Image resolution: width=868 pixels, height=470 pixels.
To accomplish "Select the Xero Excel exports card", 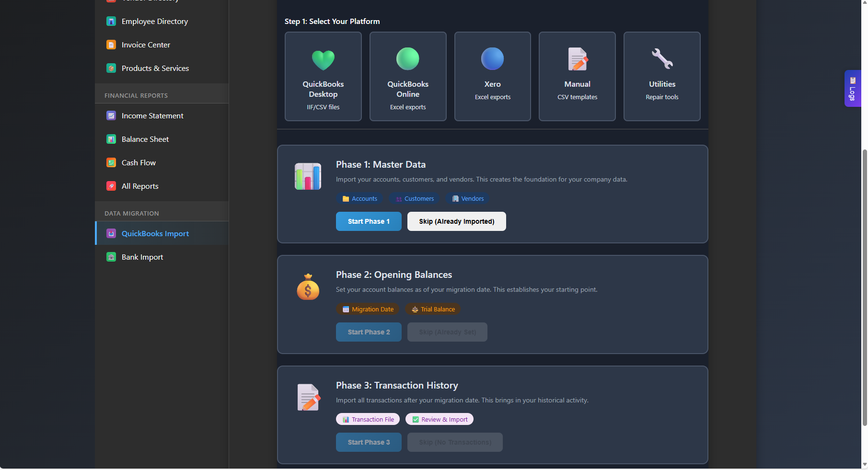I will 492,76.
